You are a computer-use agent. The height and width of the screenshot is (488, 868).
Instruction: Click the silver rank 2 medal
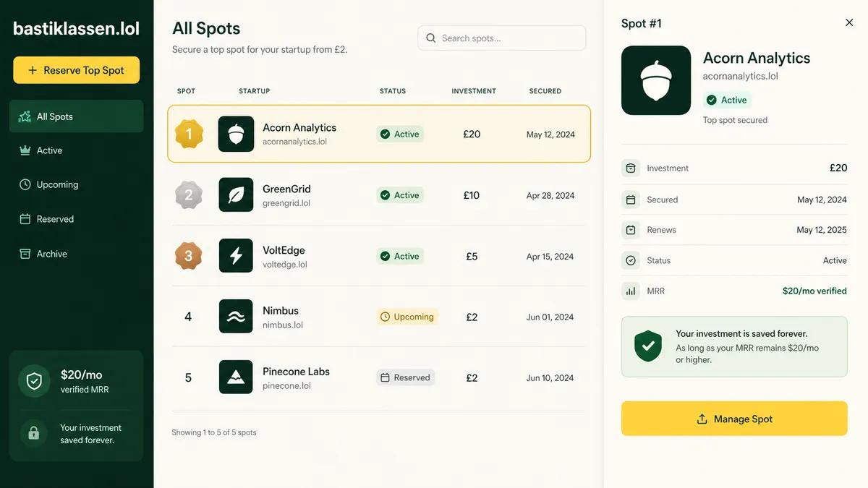click(x=189, y=195)
